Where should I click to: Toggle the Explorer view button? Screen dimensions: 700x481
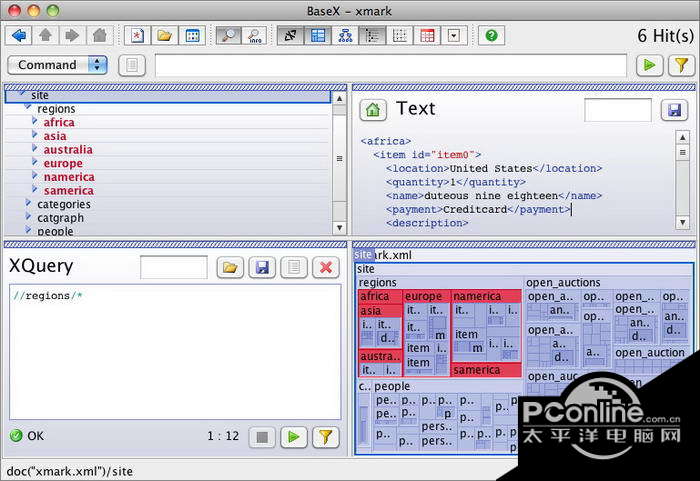454,35
